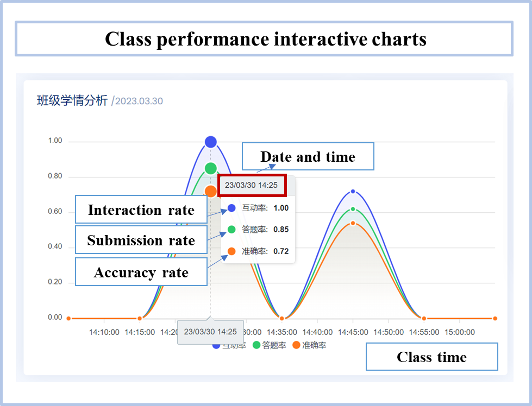532x406 pixels.
Task: Click the 14:45:00 x-axis time label
Action: pos(353,332)
